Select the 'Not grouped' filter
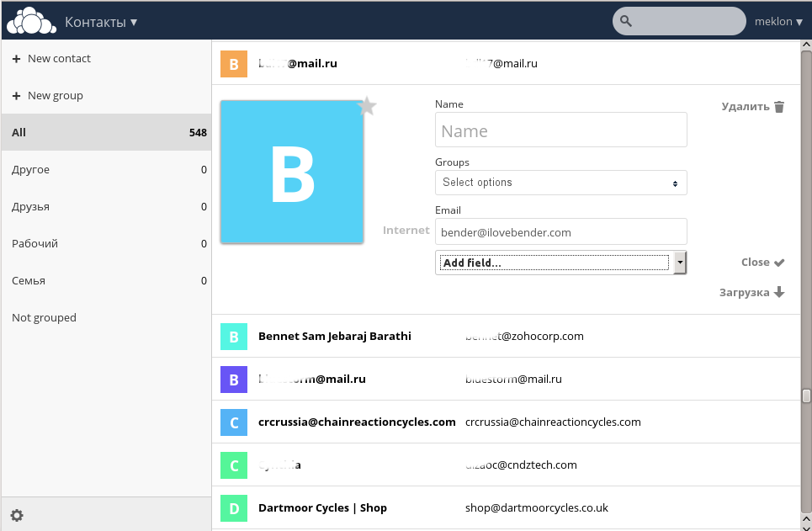This screenshot has width=812, height=531. click(x=43, y=317)
